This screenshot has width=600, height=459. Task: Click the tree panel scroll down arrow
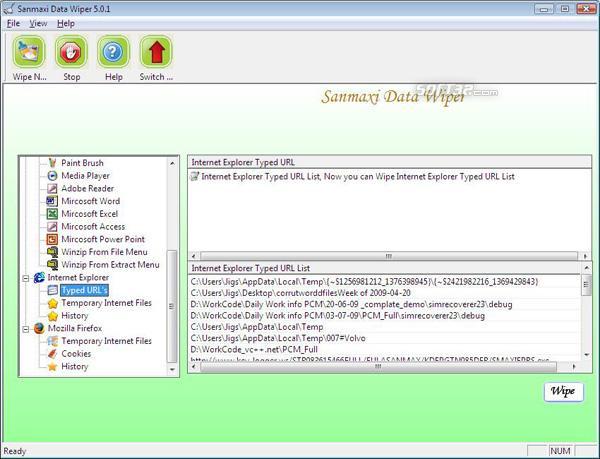pos(172,369)
